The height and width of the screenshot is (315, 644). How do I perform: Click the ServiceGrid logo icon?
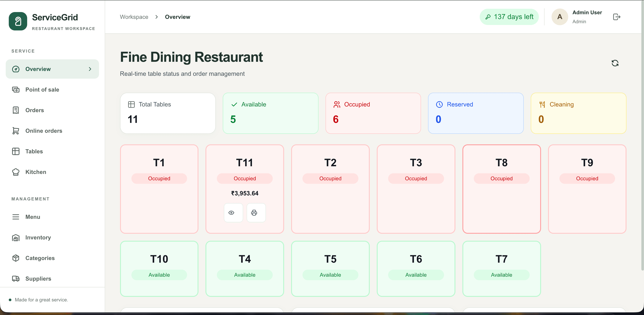(18, 21)
